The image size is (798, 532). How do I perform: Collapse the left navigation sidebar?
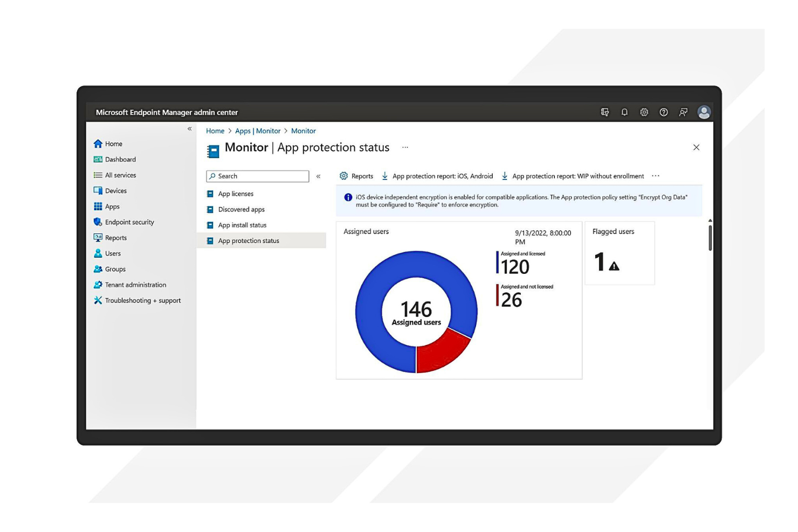[x=189, y=129]
